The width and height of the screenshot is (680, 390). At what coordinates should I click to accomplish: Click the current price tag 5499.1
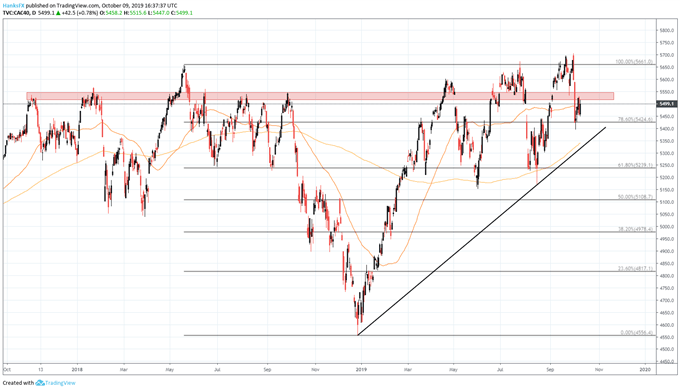point(666,104)
